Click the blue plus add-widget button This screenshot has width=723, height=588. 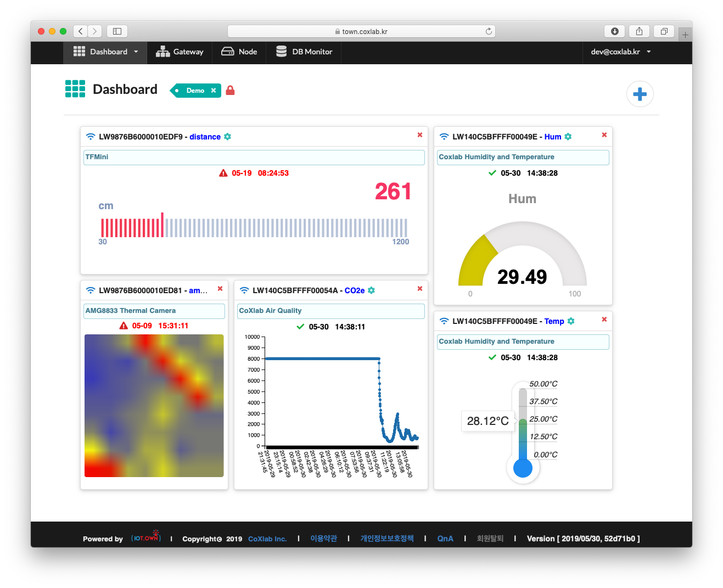640,94
